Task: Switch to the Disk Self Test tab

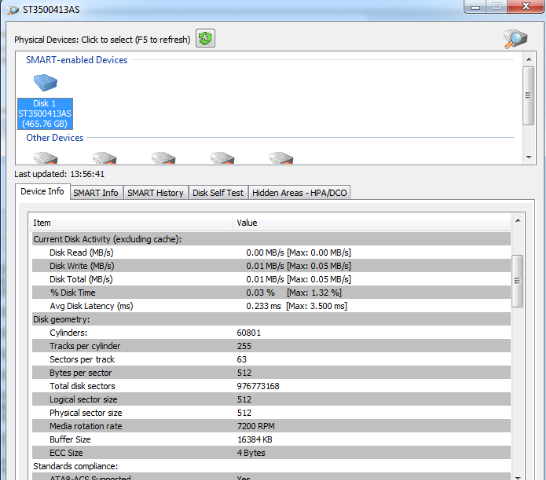Action: pyautogui.click(x=218, y=193)
